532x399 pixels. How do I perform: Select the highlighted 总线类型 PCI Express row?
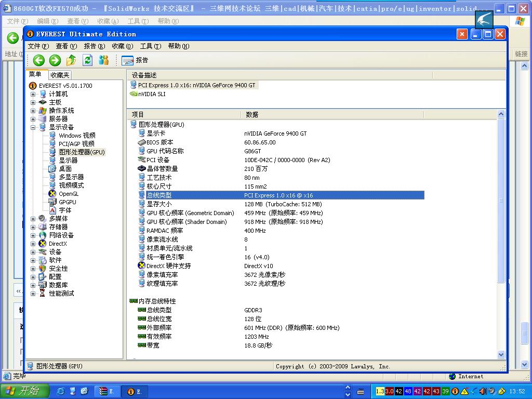click(x=281, y=195)
